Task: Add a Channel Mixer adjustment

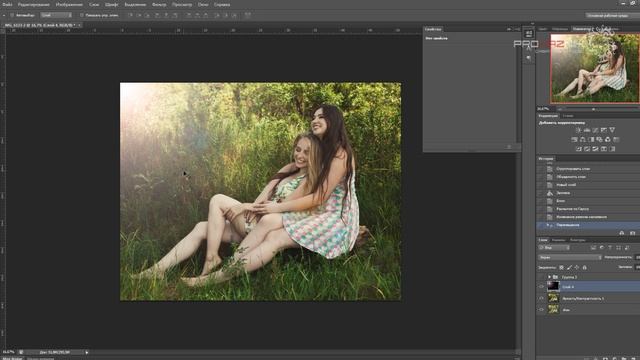Action: coord(608,140)
